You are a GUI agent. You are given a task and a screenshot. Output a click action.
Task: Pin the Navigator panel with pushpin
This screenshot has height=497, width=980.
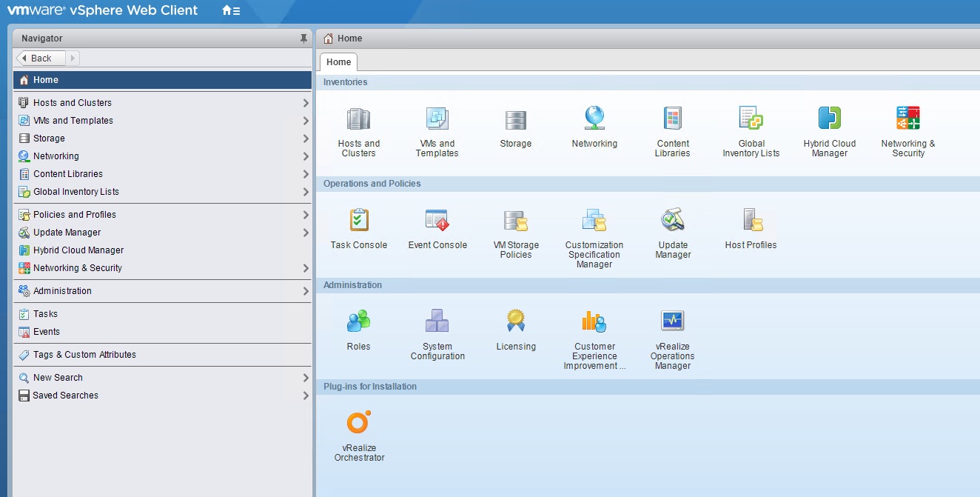click(303, 39)
